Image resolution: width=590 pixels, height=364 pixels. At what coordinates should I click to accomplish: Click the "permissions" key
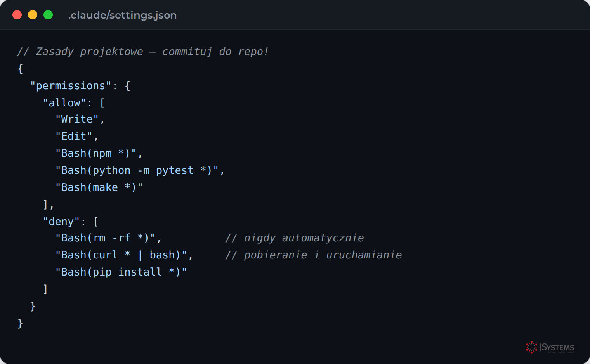pos(71,86)
